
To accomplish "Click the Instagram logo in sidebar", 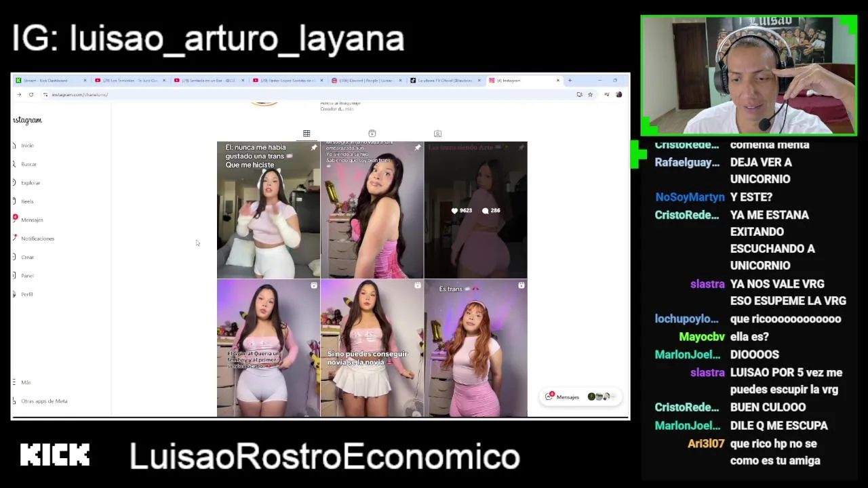I will [x=27, y=120].
